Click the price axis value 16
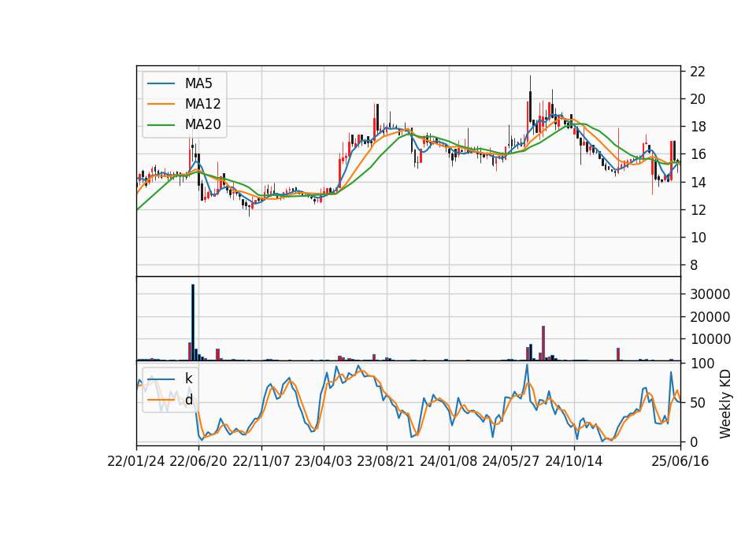Viewport: 756px width, 543px height. (x=698, y=154)
